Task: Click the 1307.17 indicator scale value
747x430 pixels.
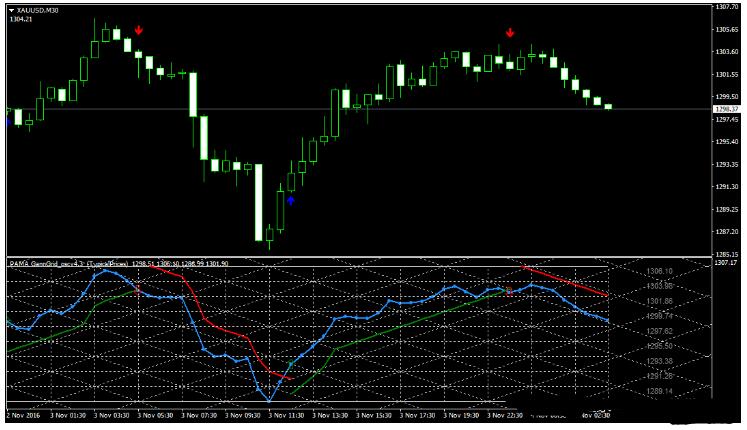Action: click(x=727, y=263)
